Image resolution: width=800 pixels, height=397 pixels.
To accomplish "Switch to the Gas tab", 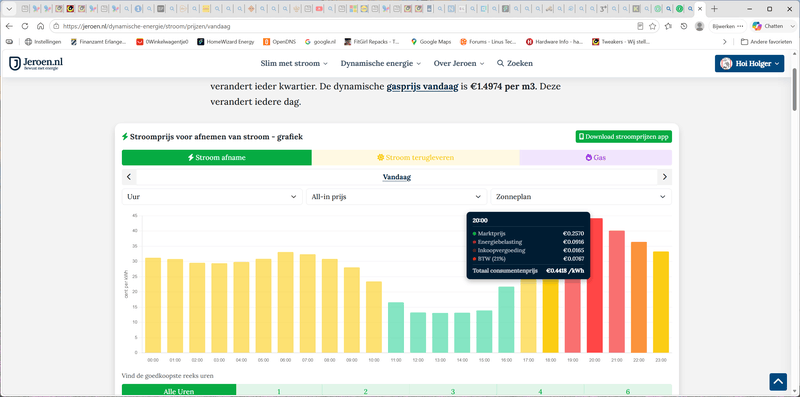I will click(x=595, y=158).
